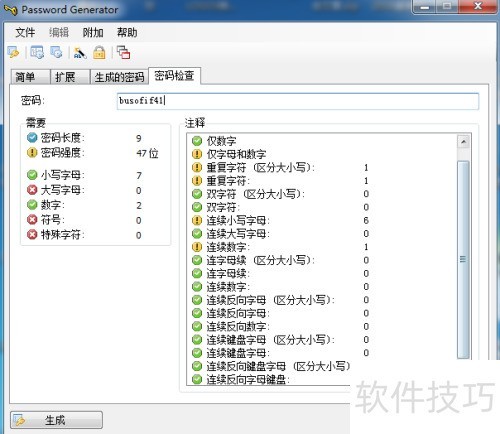Open the 编辑 menu
This screenshot has width=500, height=434.
point(59,32)
